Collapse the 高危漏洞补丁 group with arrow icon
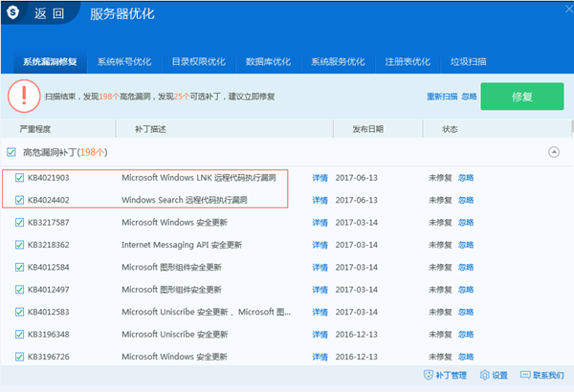 pyautogui.click(x=554, y=152)
